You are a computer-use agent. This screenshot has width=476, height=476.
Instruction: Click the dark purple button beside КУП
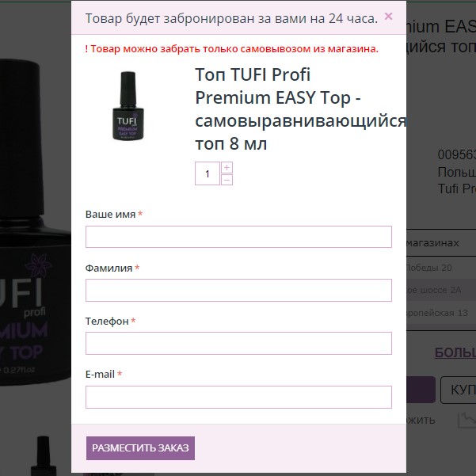421,390
